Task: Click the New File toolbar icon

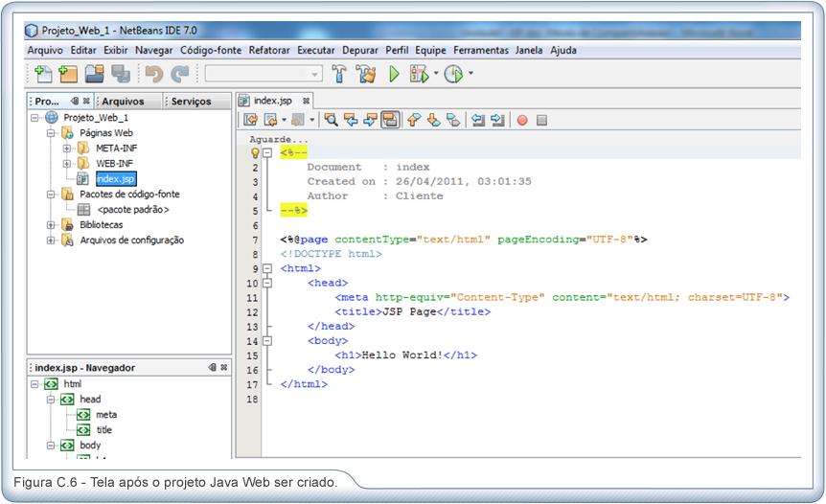Action: click(x=43, y=74)
